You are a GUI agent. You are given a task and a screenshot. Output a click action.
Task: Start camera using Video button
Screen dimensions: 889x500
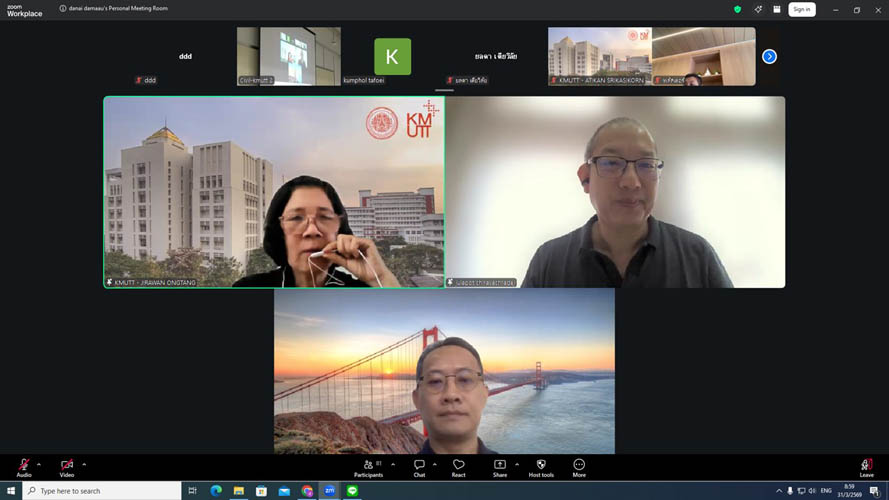tap(67, 466)
